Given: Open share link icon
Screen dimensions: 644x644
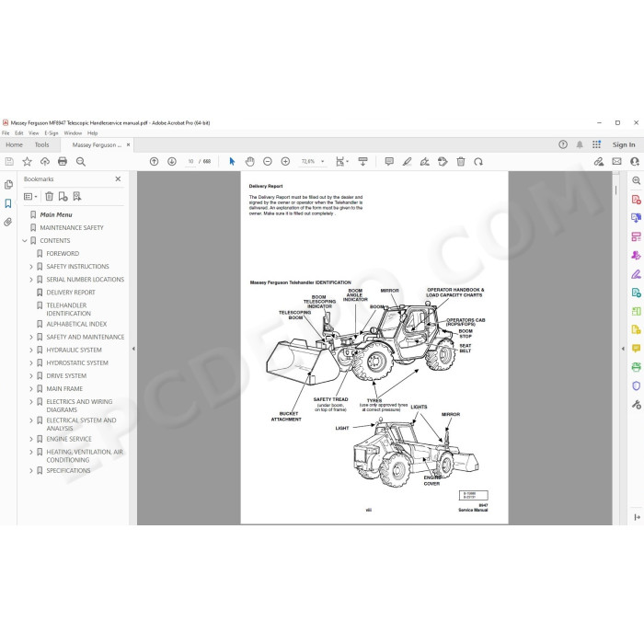Looking at the screenshot, I should click(599, 161).
